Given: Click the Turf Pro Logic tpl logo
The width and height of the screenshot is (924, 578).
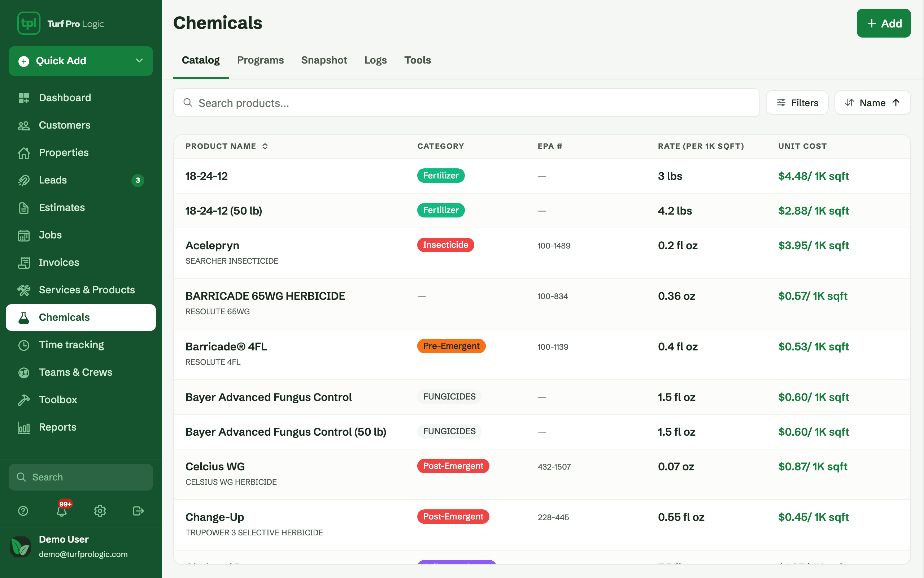Looking at the screenshot, I should click(29, 23).
